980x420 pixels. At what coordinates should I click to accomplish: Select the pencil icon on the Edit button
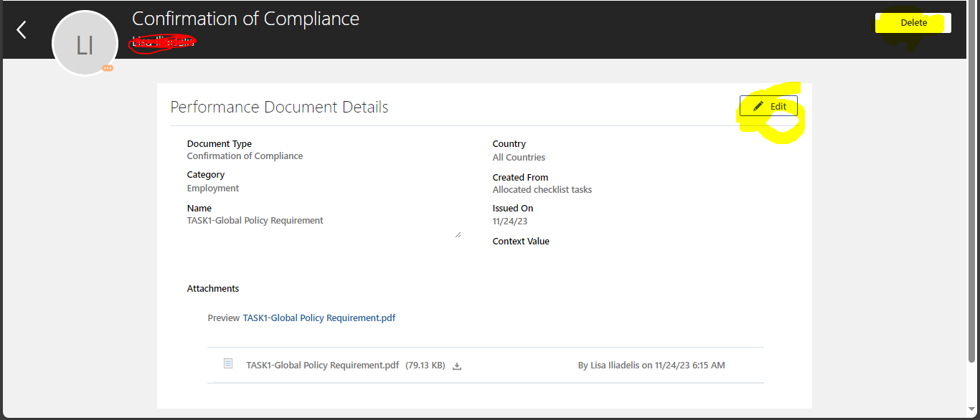click(760, 105)
